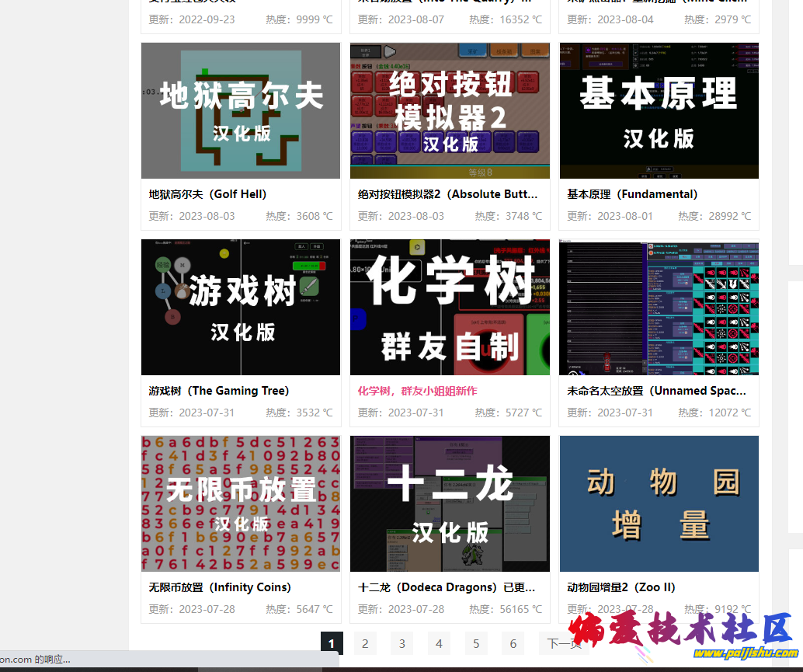Image resolution: width=803 pixels, height=672 pixels.
Task: Click the 动物园增量2 (Zoo II) title
Action: 621,587
